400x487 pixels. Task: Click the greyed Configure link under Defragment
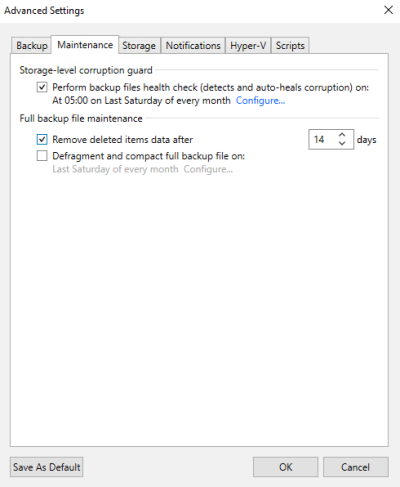tap(208, 169)
